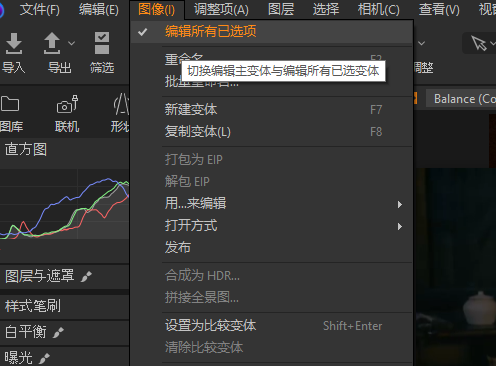The image size is (496, 366).
Task: Choose 发布 from the menu
Action: click(x=272, y=248)
